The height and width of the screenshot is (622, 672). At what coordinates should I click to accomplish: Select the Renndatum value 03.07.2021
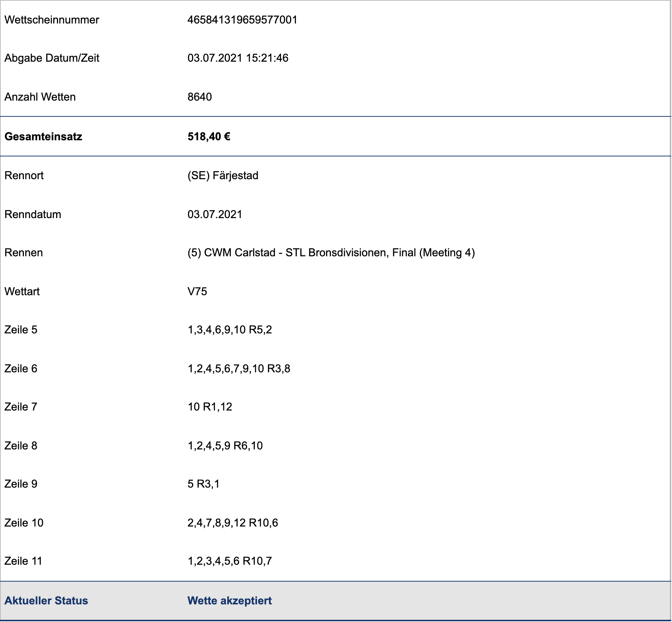point(215,214)
